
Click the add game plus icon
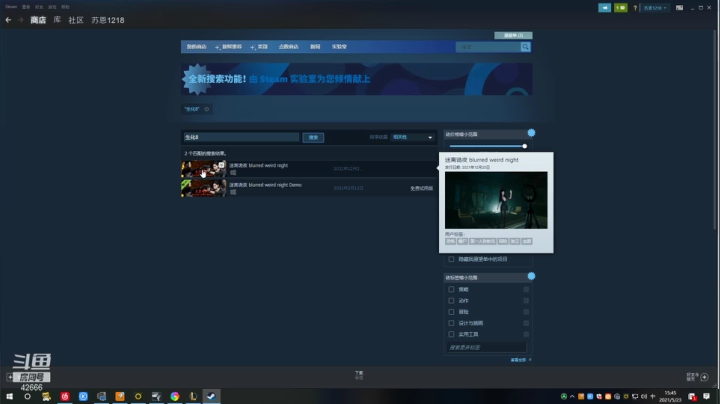click(x=10, y=377)
